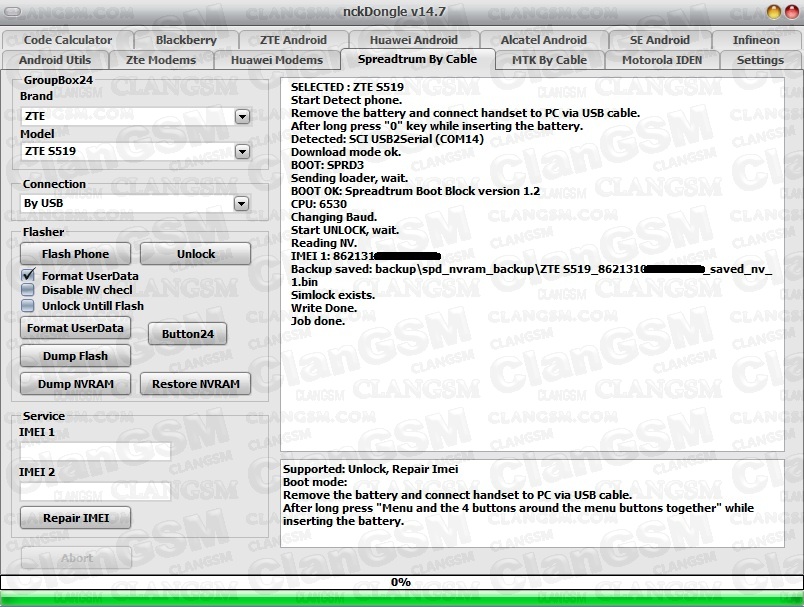This screenshot has height=607, width=804.
Task: Click the window menu icon at title bar left
Action: [x=12, y=11]
